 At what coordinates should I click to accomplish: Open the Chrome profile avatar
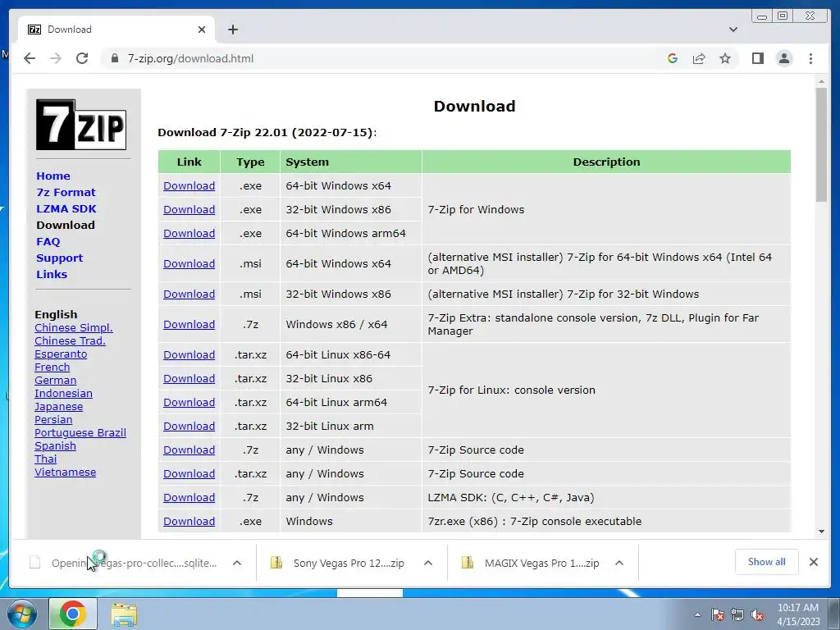click(x=784, y=58)
